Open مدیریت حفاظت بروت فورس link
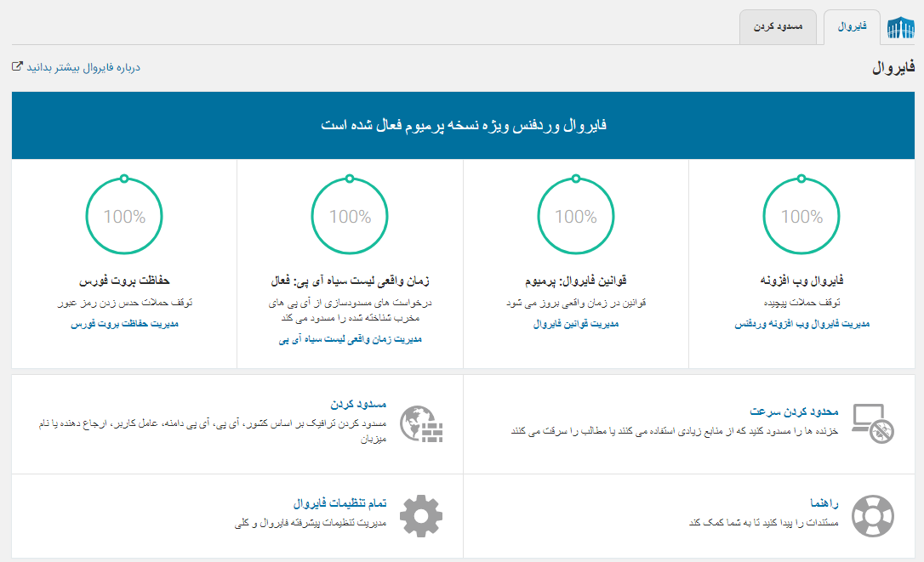The height and width of the screenshot is (562, 924). point(124,324)
